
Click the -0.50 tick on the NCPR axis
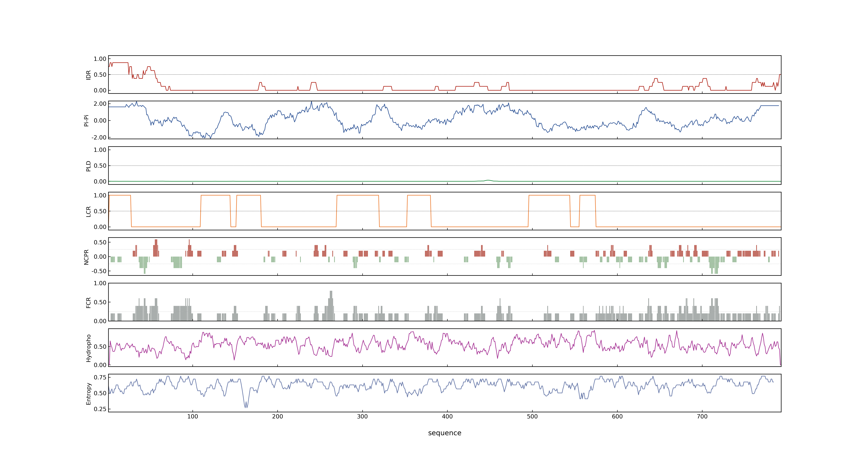[x=99, y=271]
